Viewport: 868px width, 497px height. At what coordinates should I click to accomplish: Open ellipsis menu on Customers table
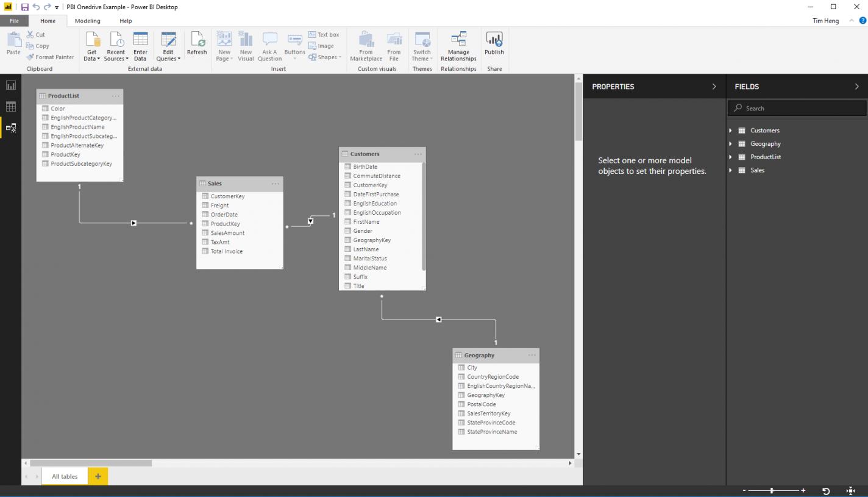[418, 154]
